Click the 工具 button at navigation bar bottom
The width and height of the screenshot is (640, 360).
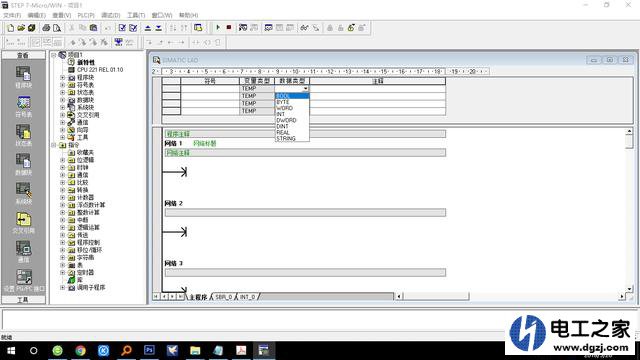pos(23,300)
